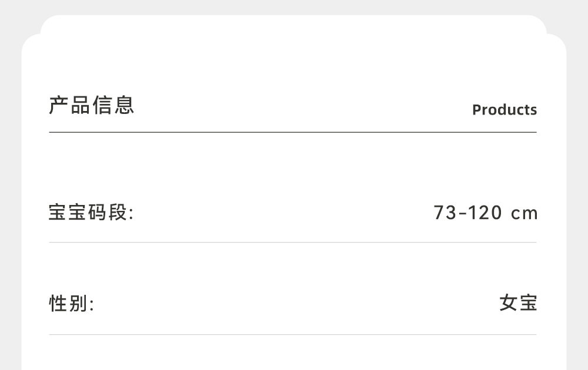Click the dash between 73 and 120
588x370 pixels.
(462, 213)
